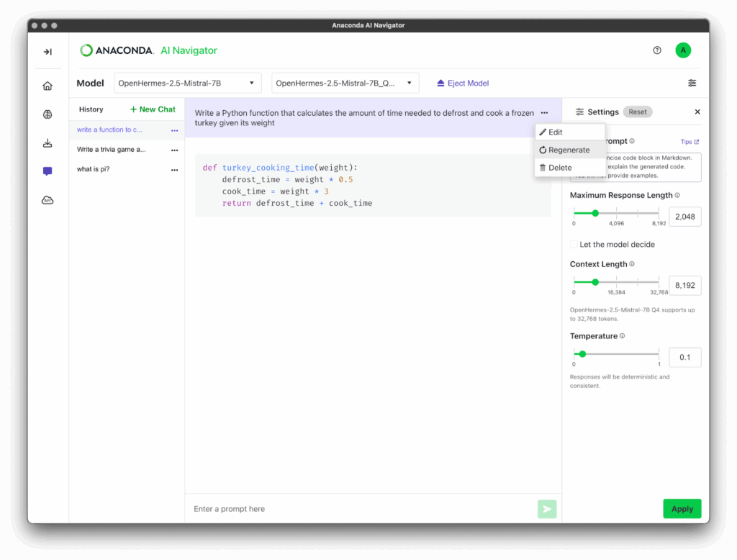Open options for 'write a function to c...' chat
The image size is (737, 560).
pos(174,130)
